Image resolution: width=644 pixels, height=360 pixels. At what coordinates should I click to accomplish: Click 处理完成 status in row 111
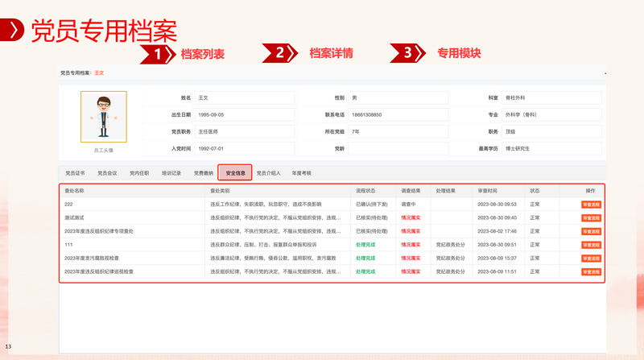click(x=365, y=245)
